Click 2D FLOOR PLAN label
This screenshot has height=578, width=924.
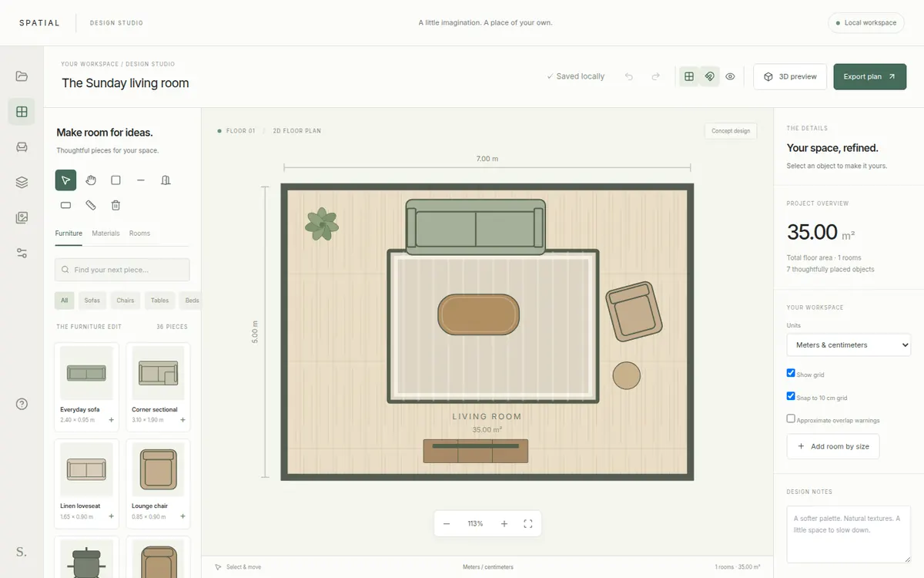pos(296,131)
